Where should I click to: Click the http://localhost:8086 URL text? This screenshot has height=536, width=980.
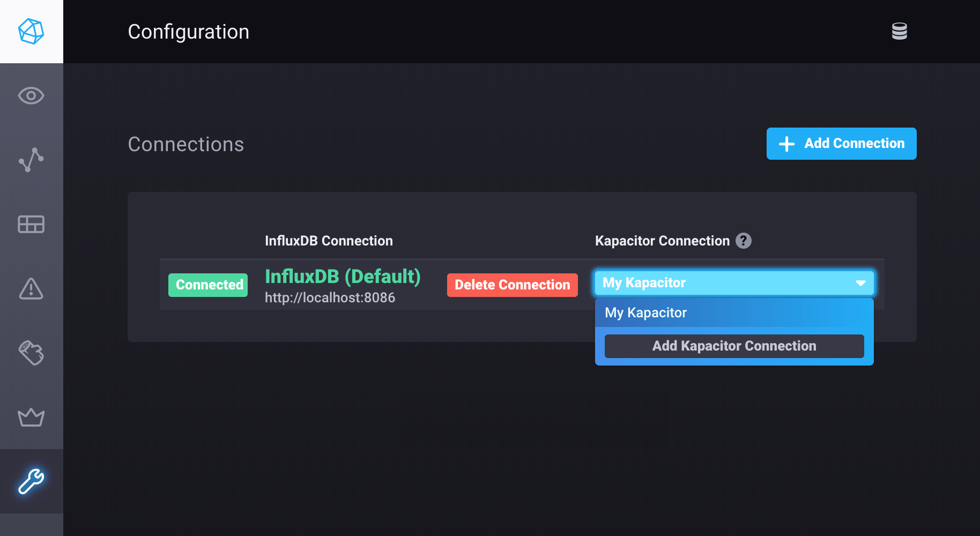[x=330, y=298]
